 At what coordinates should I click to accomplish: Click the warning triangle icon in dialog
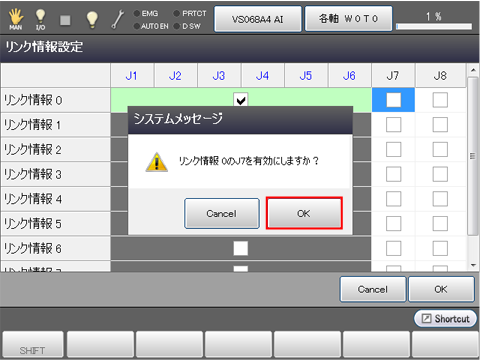tap(157, 162)
